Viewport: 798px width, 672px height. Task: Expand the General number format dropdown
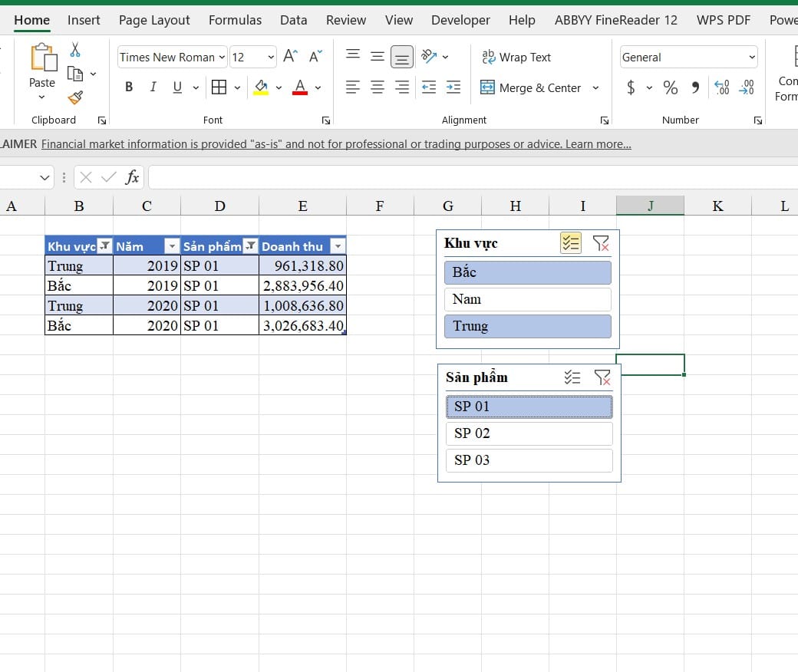[752, 57]
